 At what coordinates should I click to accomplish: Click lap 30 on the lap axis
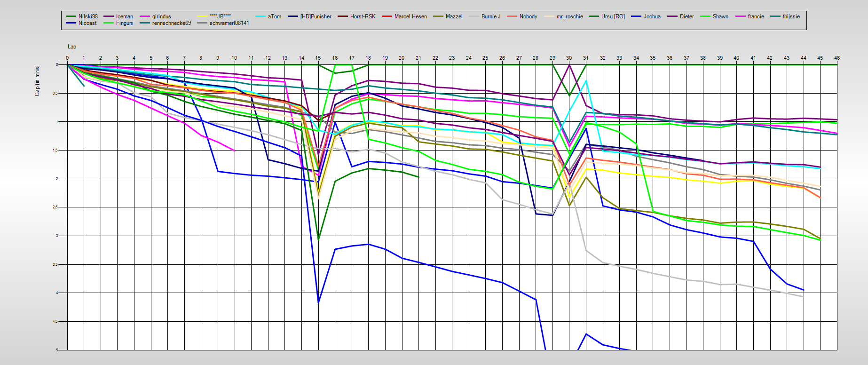569,58
